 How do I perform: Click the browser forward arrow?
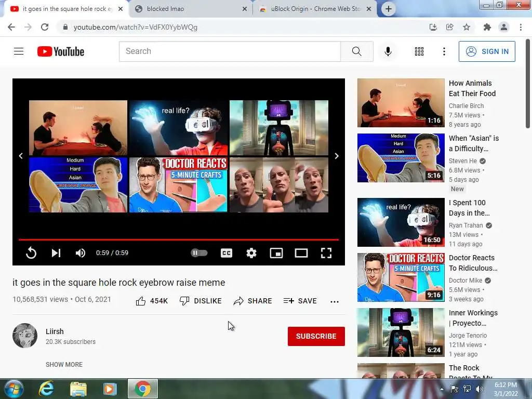click(x=28, y=27)
